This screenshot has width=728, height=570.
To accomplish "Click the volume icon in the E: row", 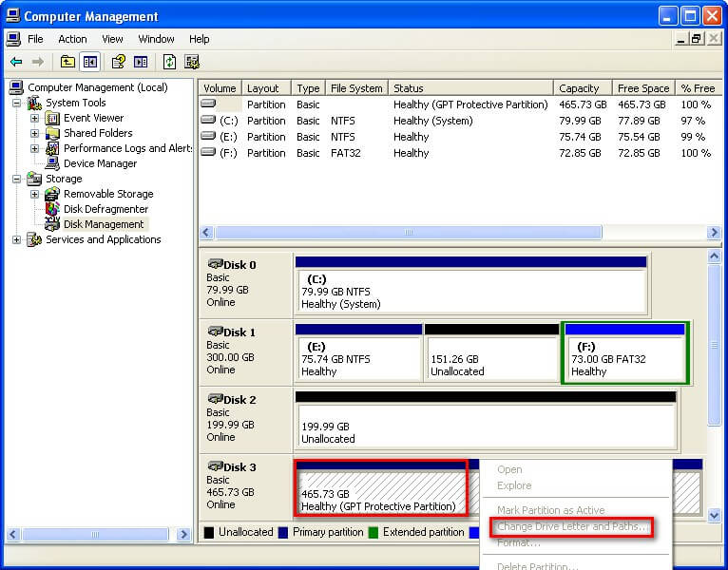I will pyautogui.click(x=208, y=136).
